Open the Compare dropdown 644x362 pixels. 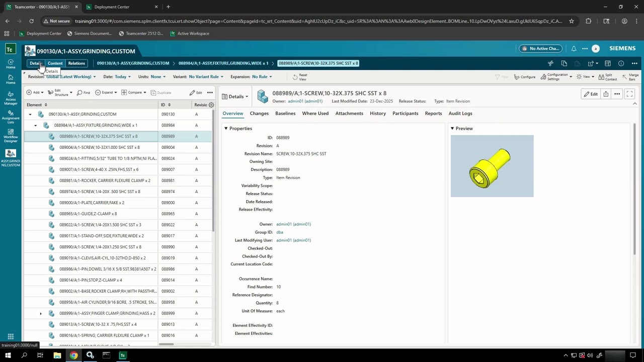pos(134,93)
